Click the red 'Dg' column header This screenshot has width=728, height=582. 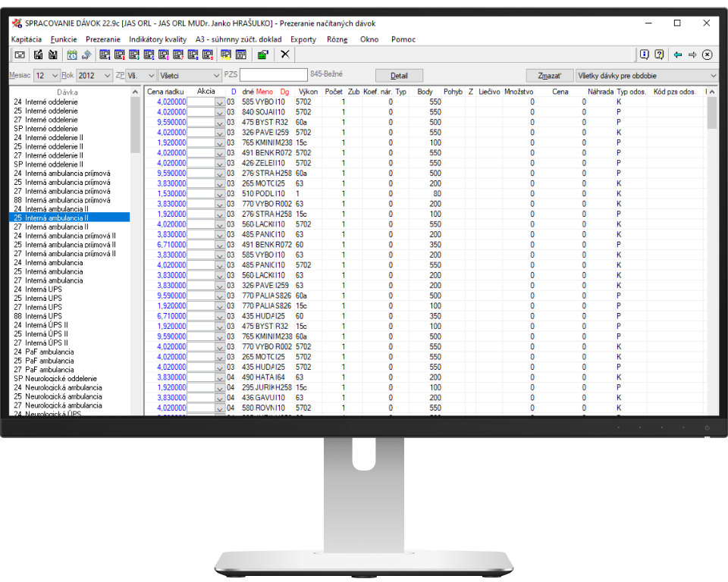pyautogui.click(x=284, y=92)
